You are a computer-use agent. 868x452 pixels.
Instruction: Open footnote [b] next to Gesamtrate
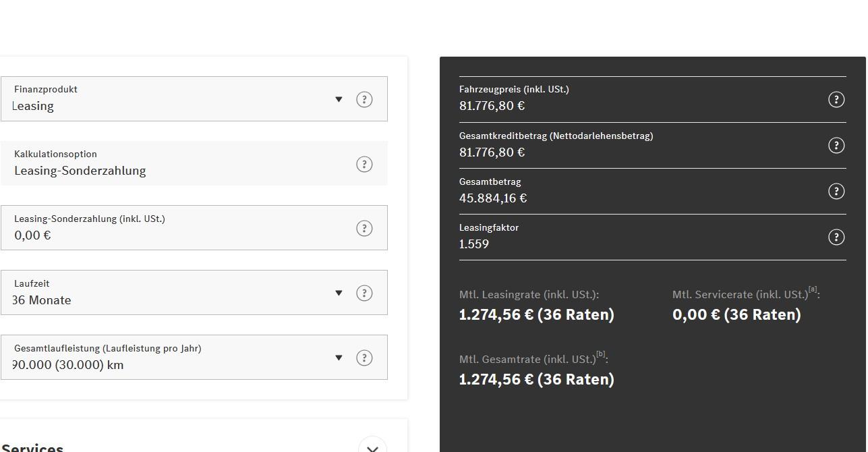click(x=601, y=354)
